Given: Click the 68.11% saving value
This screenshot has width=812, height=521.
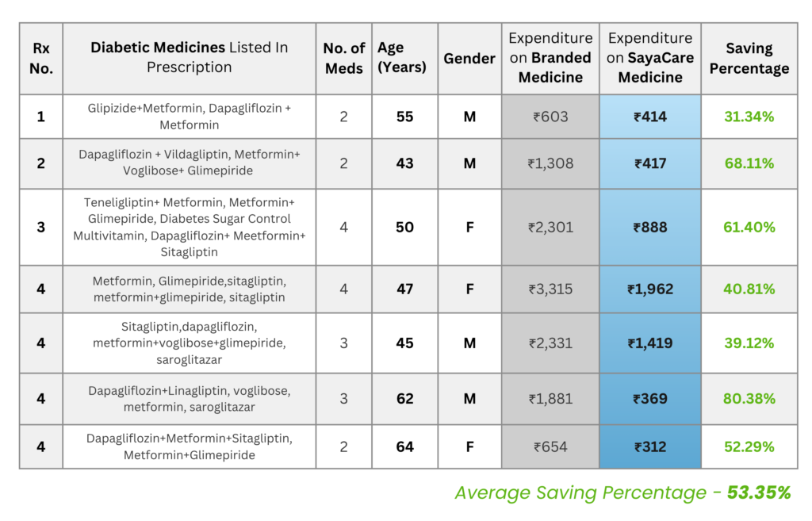Looking at the screenshot, I should (x=749, y=163).
